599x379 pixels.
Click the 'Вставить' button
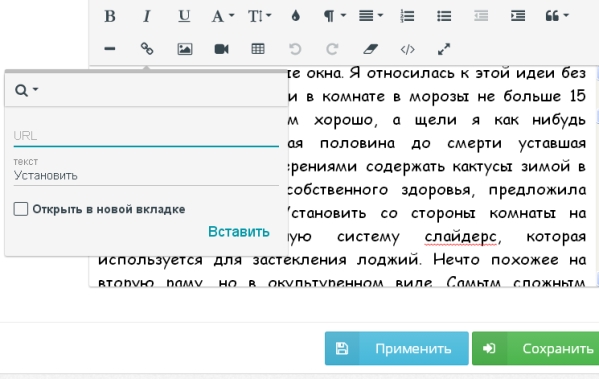click(x=239, y=232)
